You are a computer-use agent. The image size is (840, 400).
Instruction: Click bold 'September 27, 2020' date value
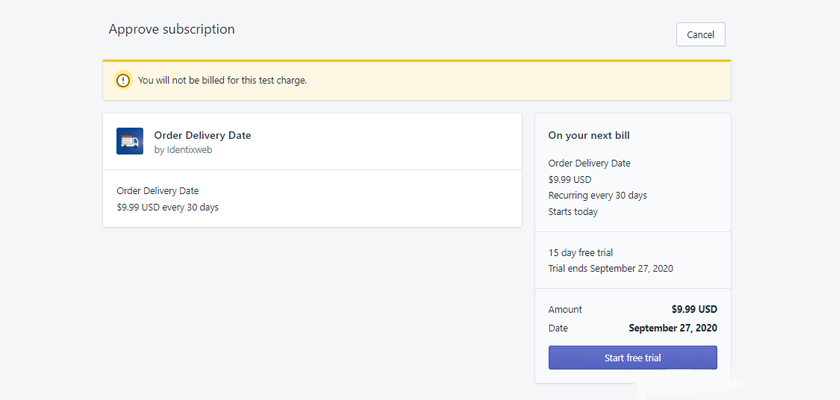coord(673,328)
